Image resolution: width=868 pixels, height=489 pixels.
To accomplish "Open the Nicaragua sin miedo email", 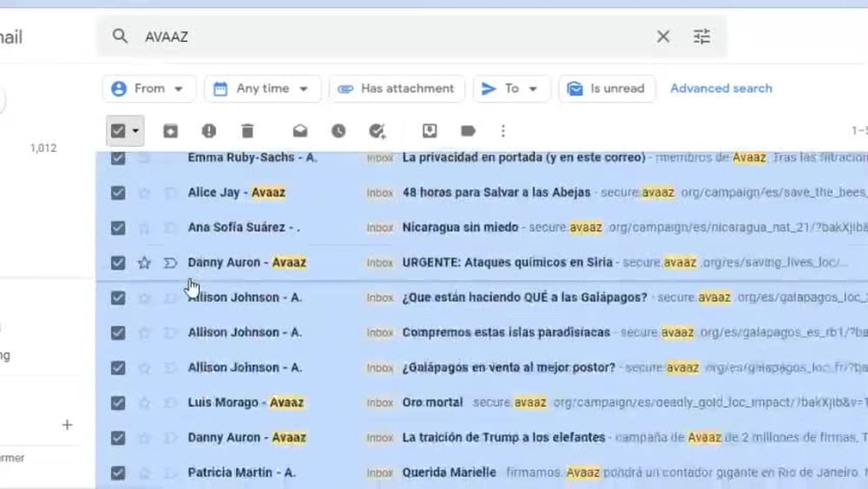I will coord(460,228).
